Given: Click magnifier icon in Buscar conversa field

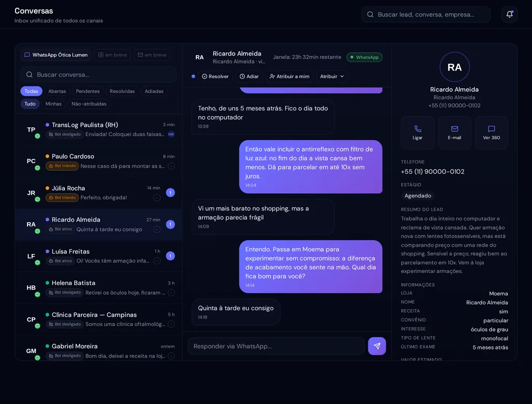Looking at the screenshot, I should [30, 75].
